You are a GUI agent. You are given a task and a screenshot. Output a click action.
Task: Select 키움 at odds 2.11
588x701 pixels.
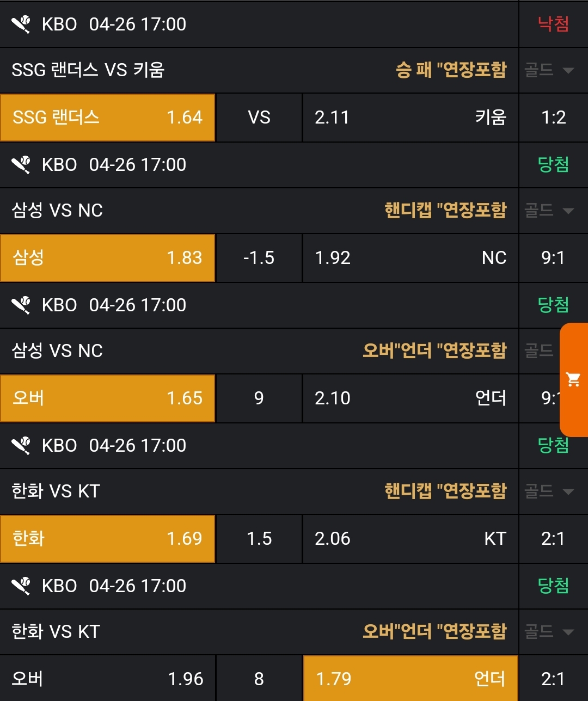[x=411, y=118]
